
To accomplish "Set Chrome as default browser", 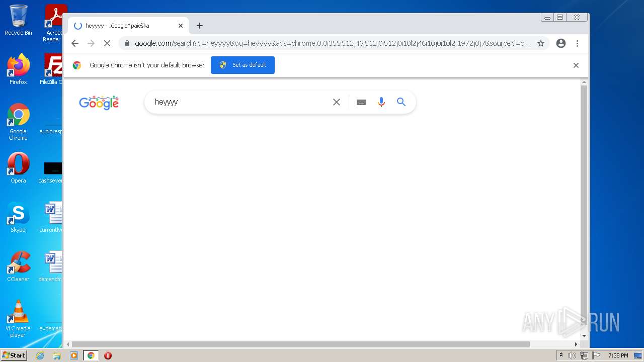I will click(243, 65).
